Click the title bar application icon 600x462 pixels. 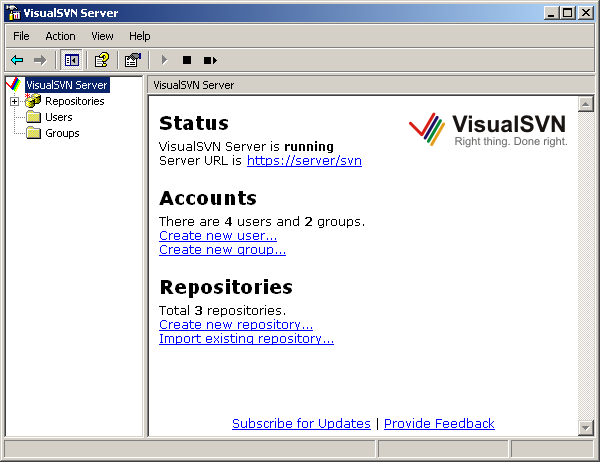coord(14,13)
